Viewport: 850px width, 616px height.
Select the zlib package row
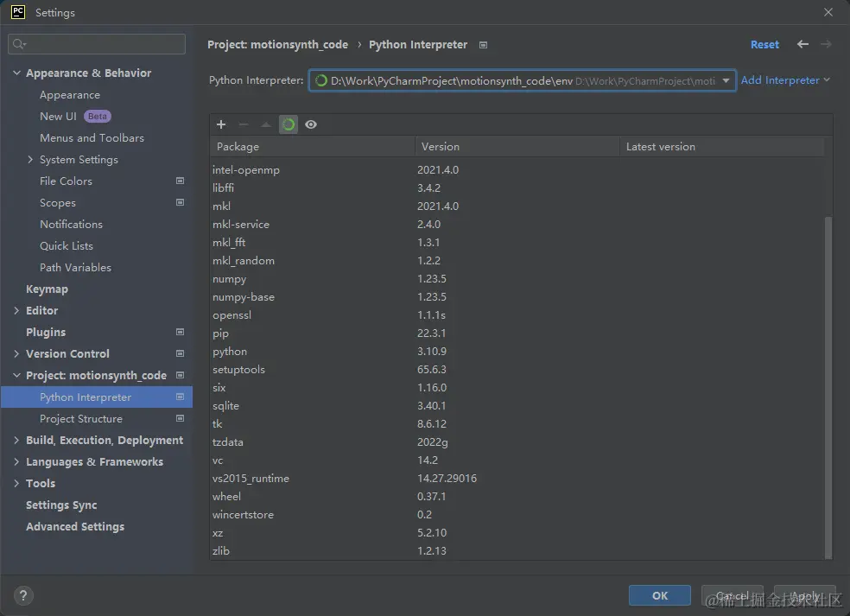tap(517, 551)
